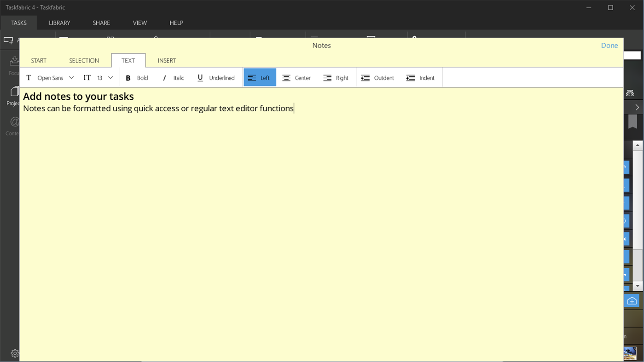Open Settings with the gear icon
The image size is (644, 362).
coord(14,353)
